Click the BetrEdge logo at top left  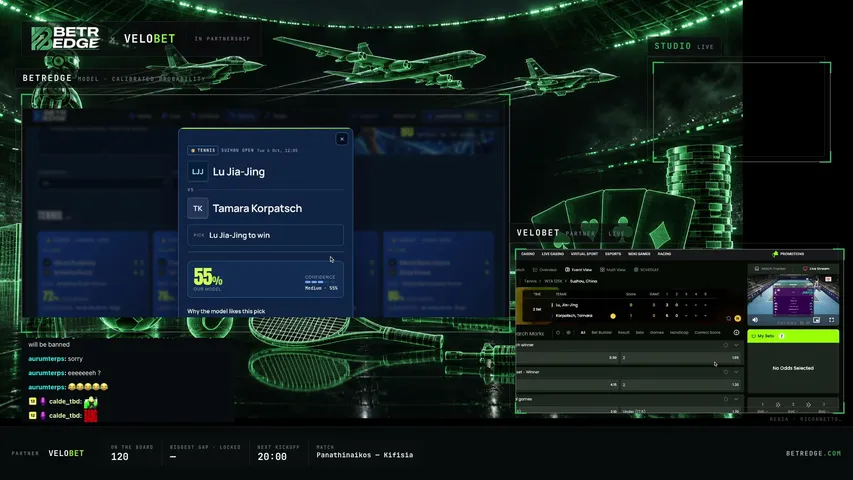65,39
